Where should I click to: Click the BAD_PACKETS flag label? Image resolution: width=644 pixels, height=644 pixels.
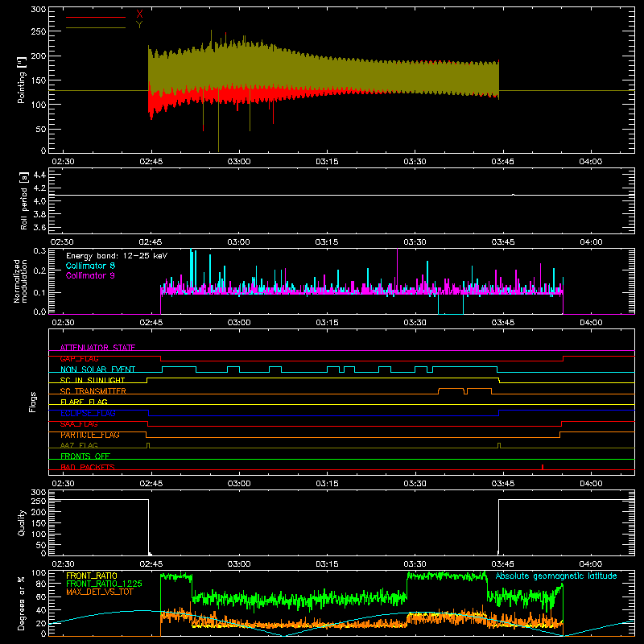coord(88,467)
